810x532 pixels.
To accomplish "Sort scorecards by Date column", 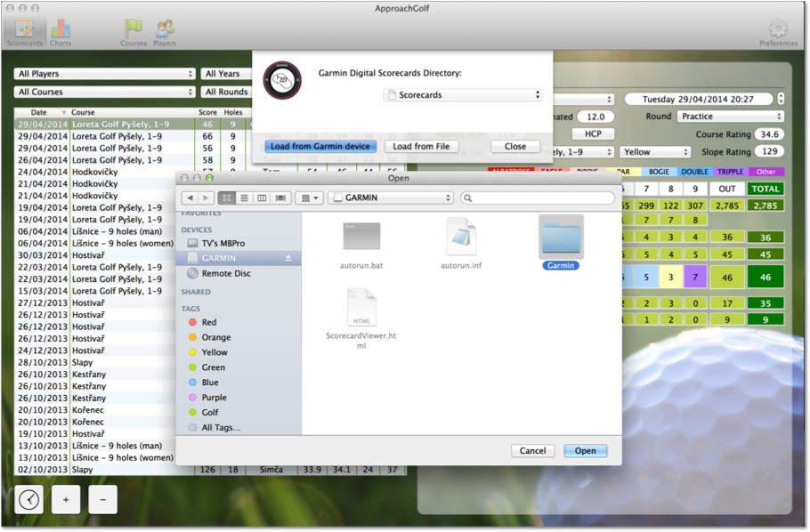I will pos(40,112).
